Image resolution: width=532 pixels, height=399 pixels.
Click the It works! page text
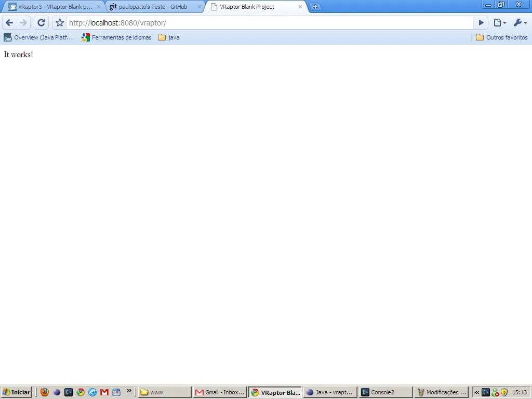tap(18, 55)
